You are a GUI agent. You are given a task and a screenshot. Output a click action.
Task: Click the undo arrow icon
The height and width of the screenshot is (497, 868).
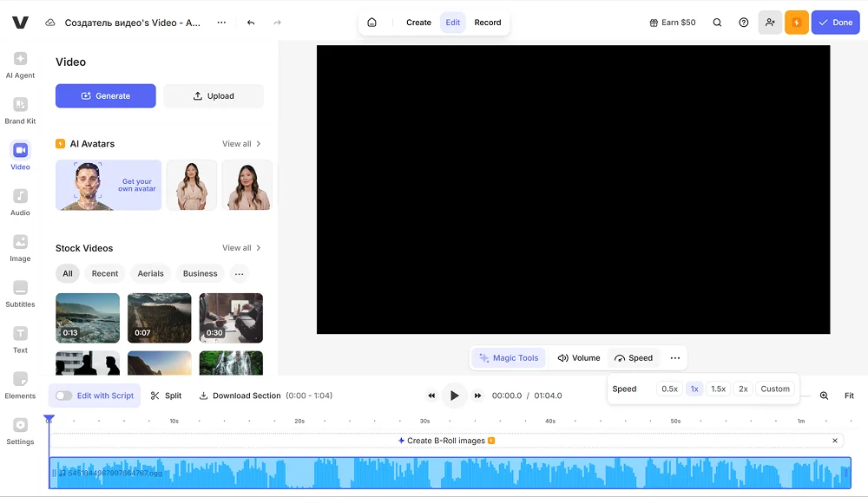pyautogui.click(x=251, y=23)
